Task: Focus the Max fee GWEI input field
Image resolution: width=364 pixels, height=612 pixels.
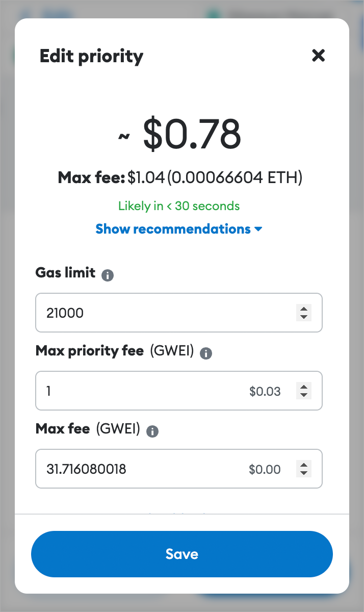Action: [143, 469]
